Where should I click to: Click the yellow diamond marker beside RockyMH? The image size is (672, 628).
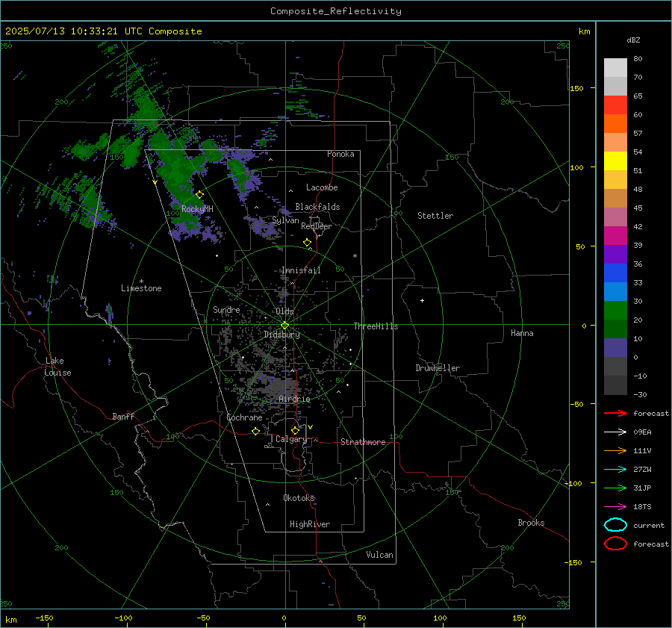point(199,195)
